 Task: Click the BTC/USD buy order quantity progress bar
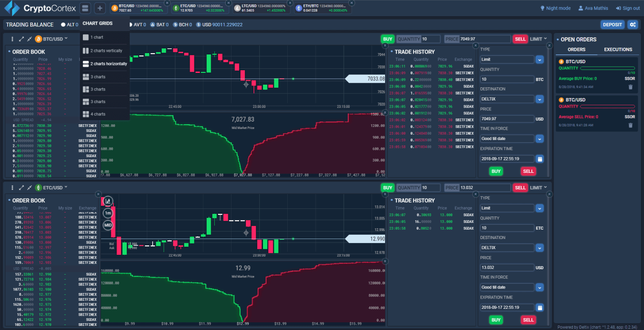point(608,68)
